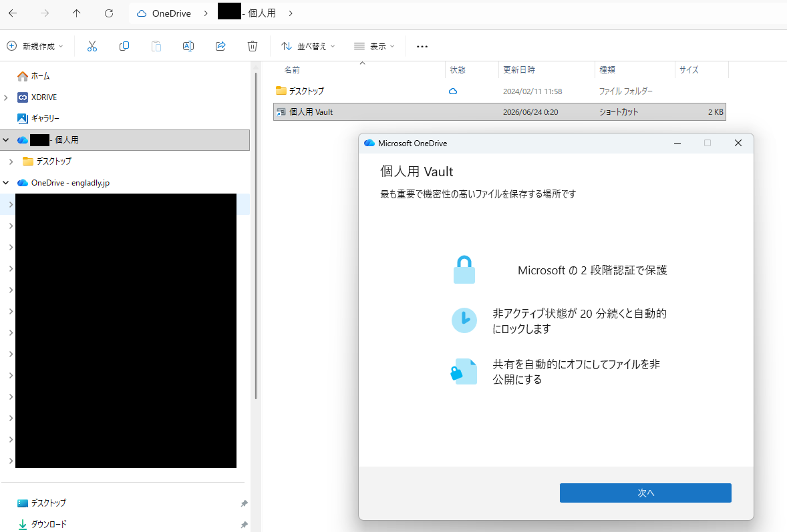Minimize the Microsoft OneDrive dialog
Image resolution: width=787 pixels, height=532 pixels.
677,143
